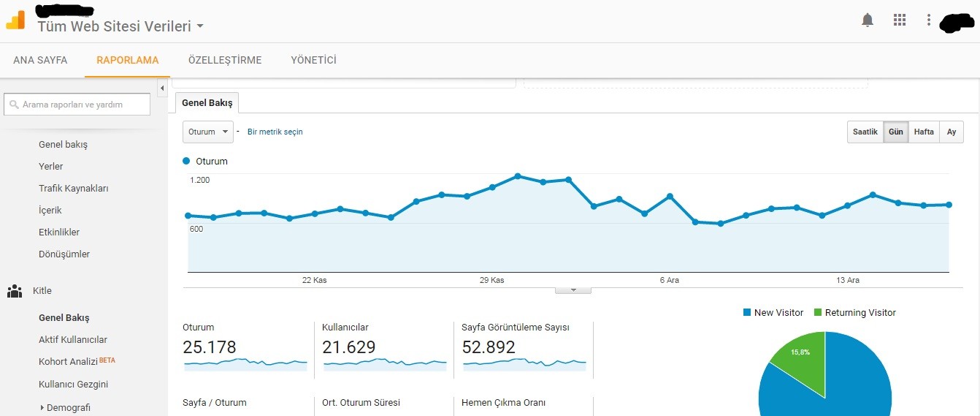Click the 22 Kas date axis label

point(315,281)
